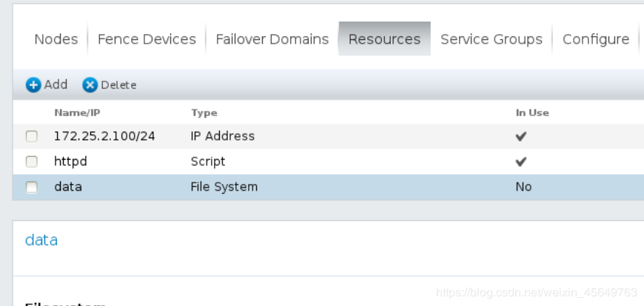
Task: Click the Delete label in the toolbar
Action: coord(118,85)
